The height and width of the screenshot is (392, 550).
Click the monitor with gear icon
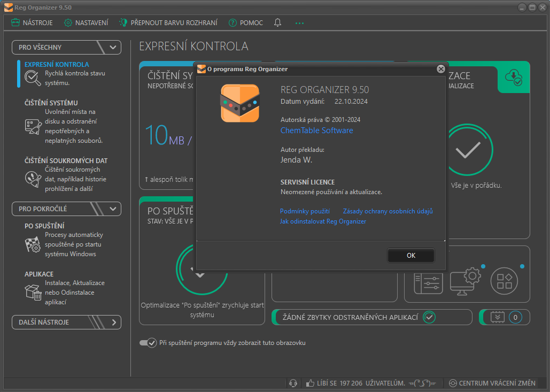465,280
